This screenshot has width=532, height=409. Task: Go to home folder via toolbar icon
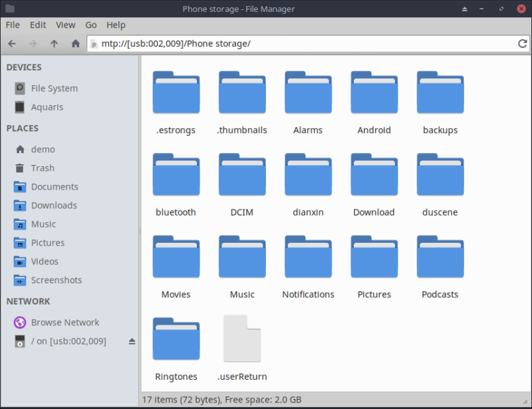(75, 44)
